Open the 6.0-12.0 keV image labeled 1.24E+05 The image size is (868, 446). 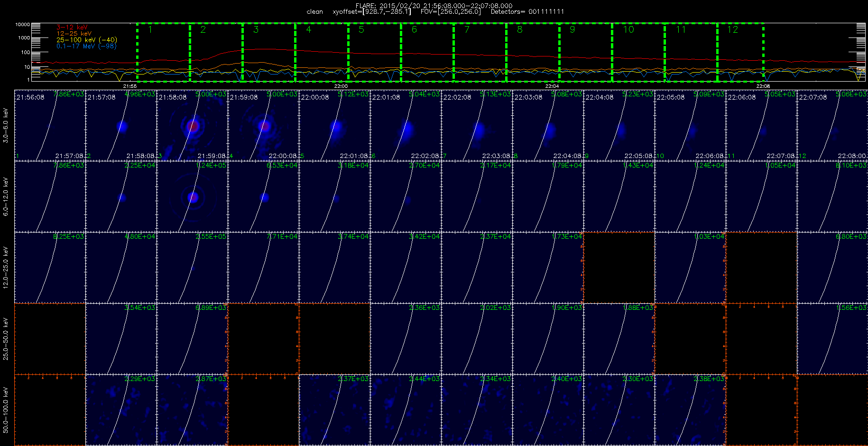(x=192, y=196)
